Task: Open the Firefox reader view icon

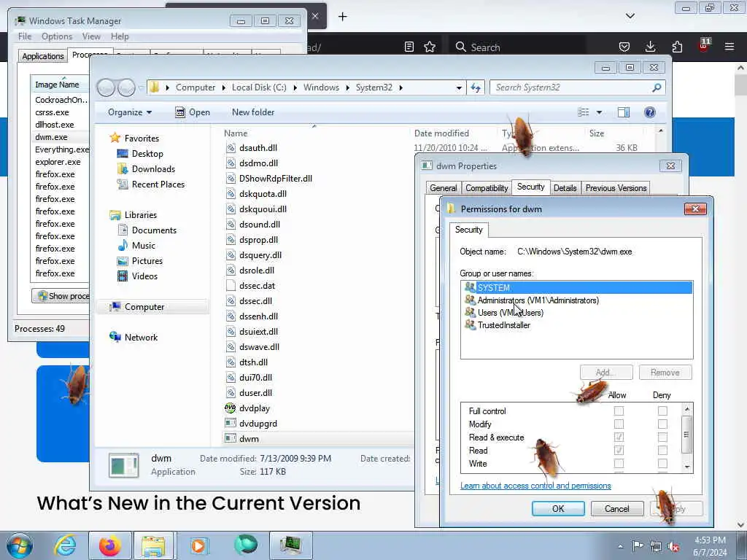Action: point(409,47)
